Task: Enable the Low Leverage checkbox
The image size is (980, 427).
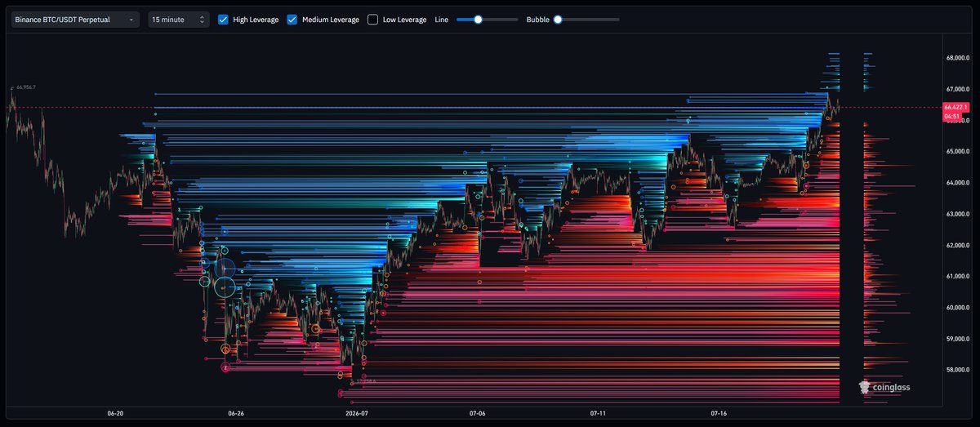Action: 373,20
